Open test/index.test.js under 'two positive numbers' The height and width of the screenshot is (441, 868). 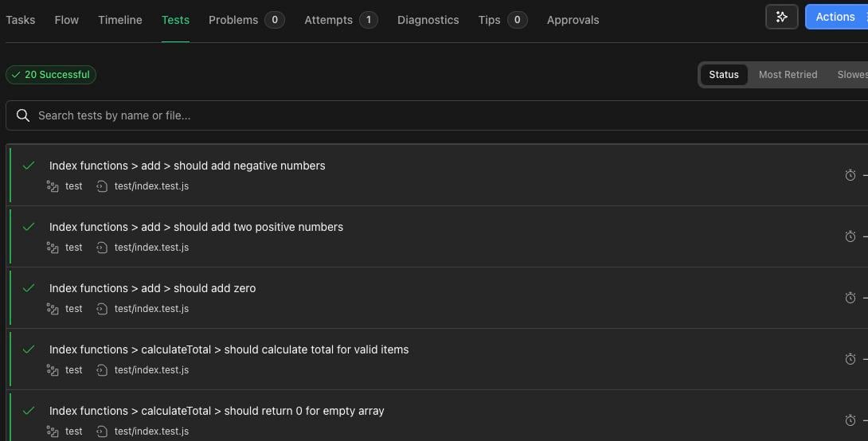pos(151,248)
